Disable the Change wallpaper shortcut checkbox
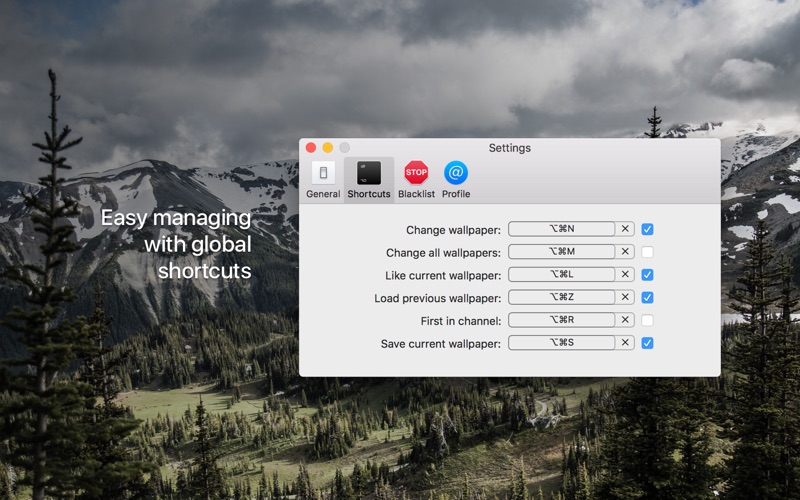800x500 pixels. [648, 229]
